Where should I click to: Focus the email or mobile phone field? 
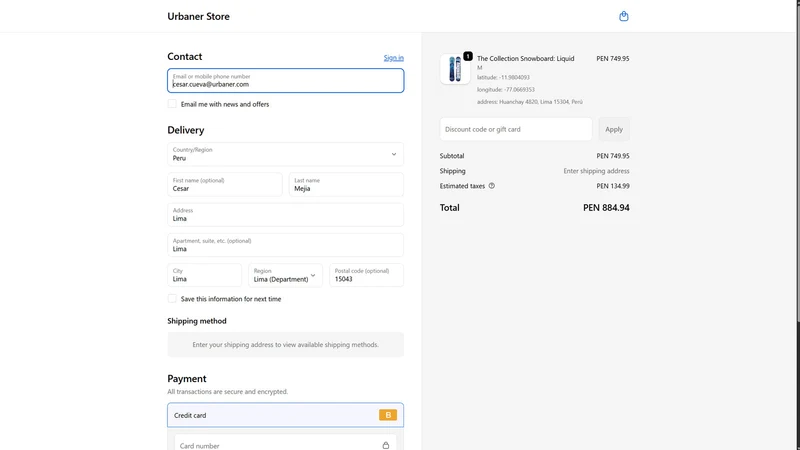pos(285,81)
